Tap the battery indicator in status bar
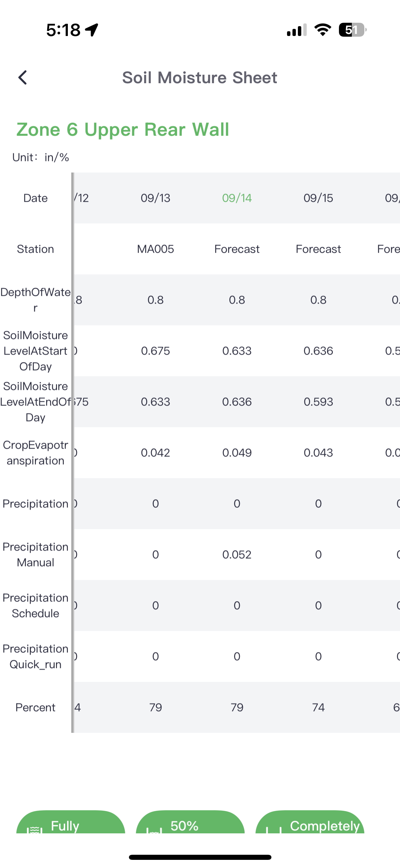This screenshot has height=868, width=400. click(x=352, y=30)
